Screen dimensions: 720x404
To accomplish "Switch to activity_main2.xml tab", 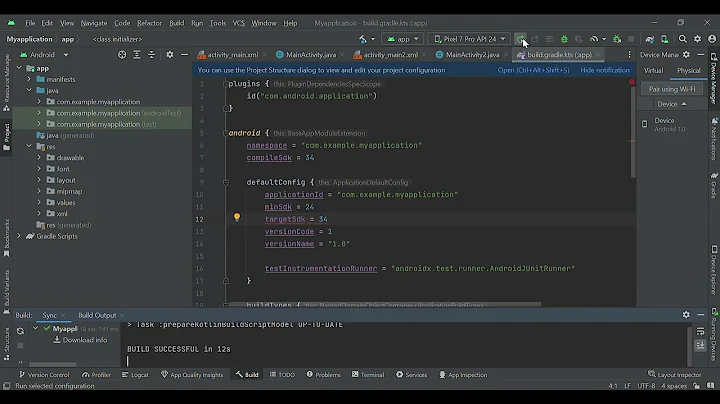I will [390, 55].
